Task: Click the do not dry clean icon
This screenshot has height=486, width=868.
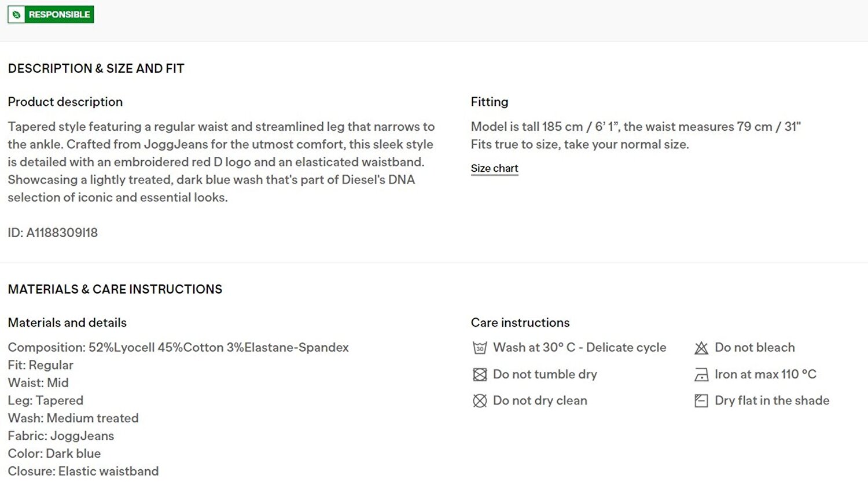Action: coord(480,400)
